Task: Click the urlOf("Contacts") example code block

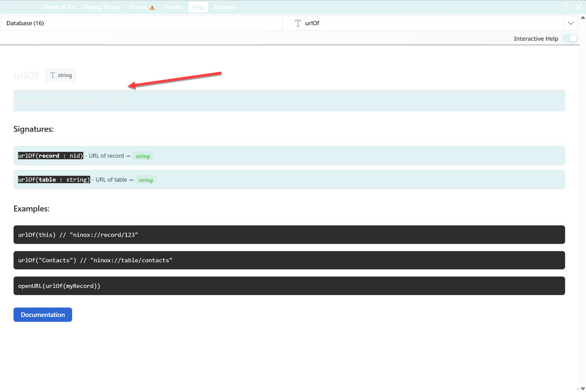Action: (x=289, y=260)
